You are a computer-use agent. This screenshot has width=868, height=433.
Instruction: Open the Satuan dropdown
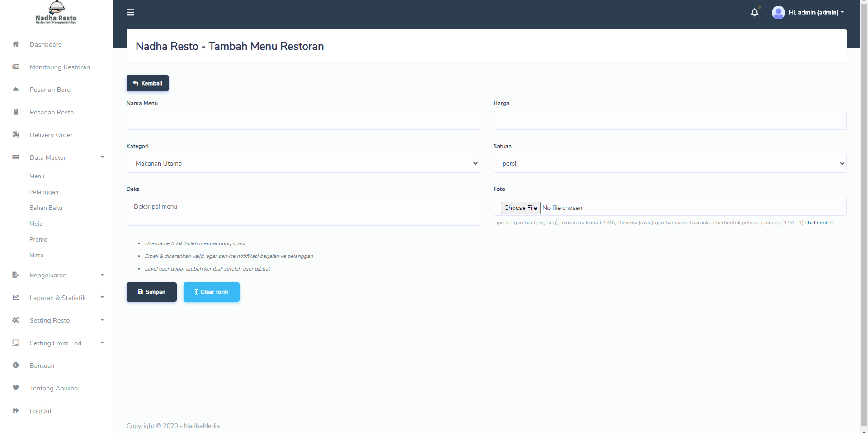click(670, 163)
